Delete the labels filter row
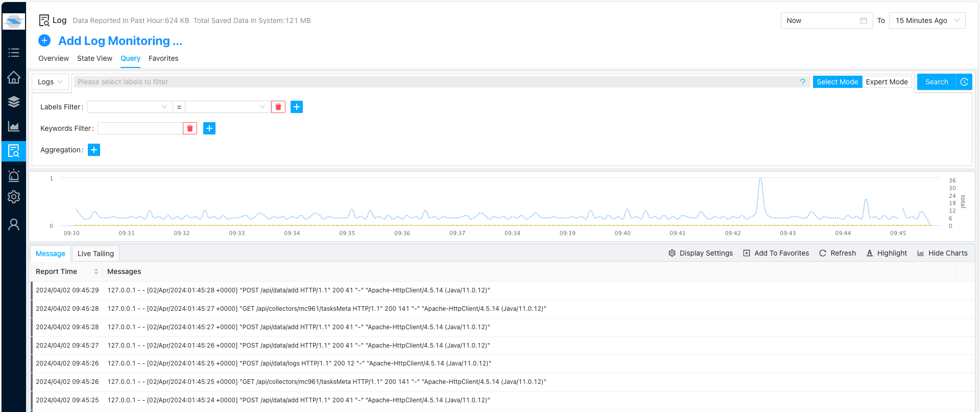Image resolution: width=980 pixels, height=412 pixels. pos(278,107)
